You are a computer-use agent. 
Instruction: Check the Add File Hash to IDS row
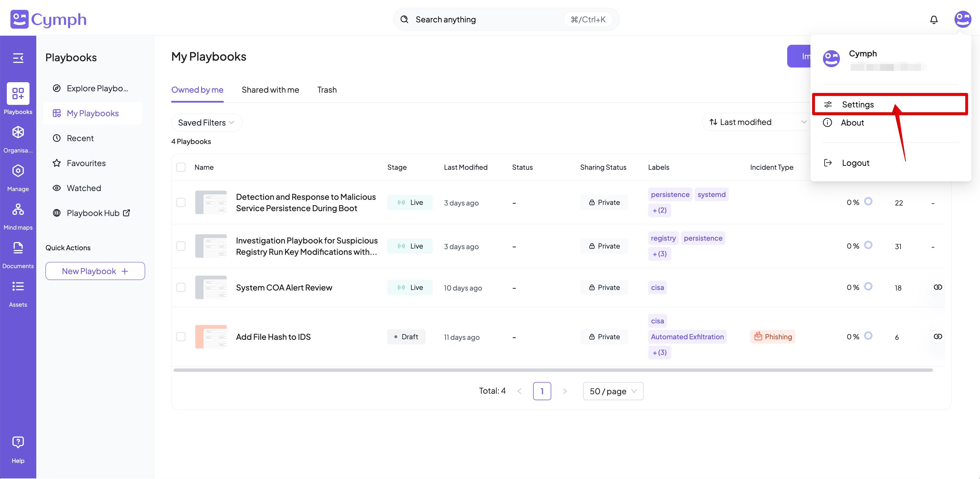[x=181, y=337]
